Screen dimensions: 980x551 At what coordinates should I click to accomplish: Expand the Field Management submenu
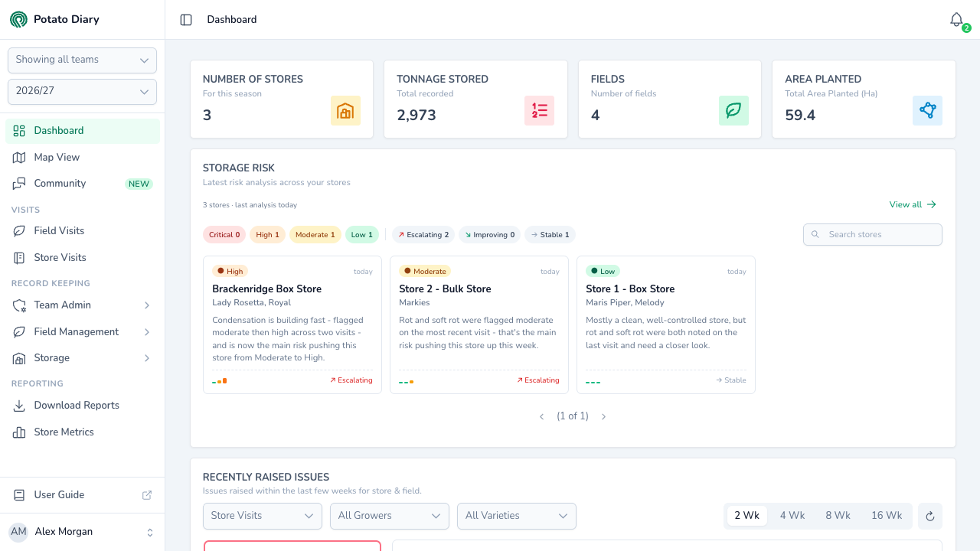click(83, 332)
